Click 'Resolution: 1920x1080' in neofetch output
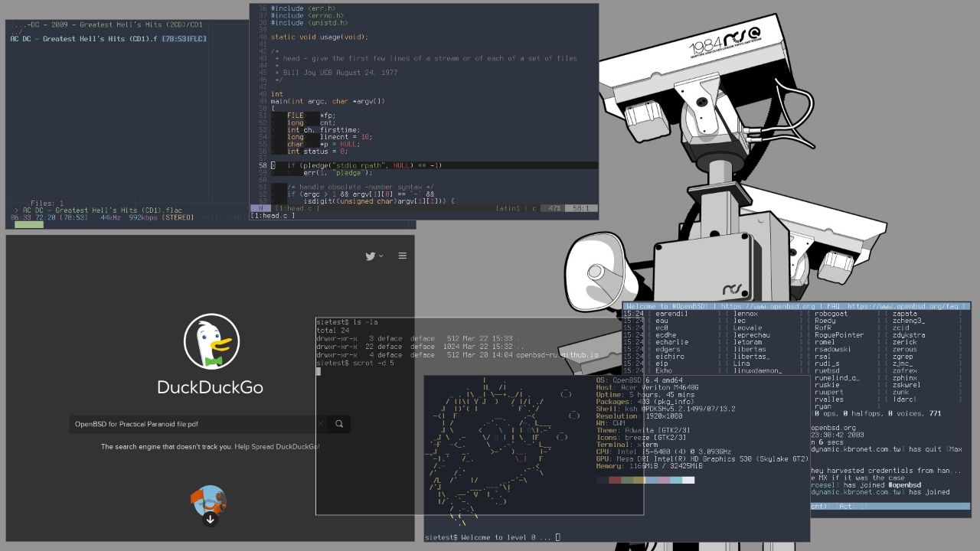The width and height of the screenshot is (980, 551). (x=639, y=416)
